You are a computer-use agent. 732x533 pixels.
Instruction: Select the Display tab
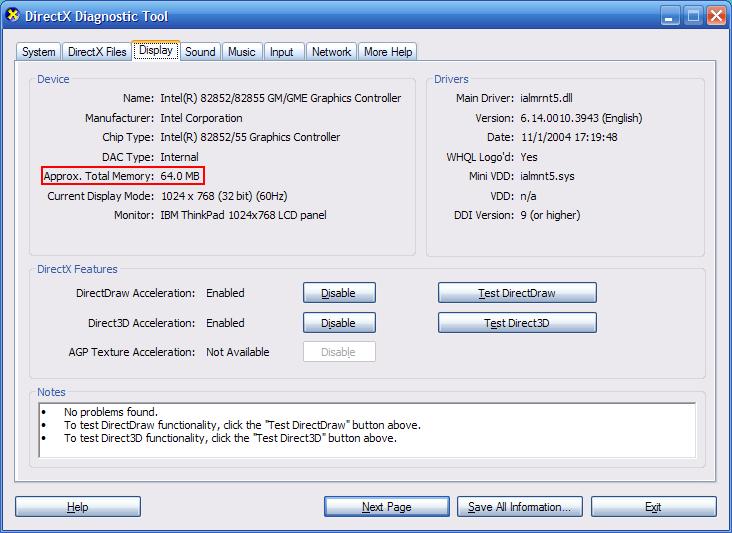[156, 50]
